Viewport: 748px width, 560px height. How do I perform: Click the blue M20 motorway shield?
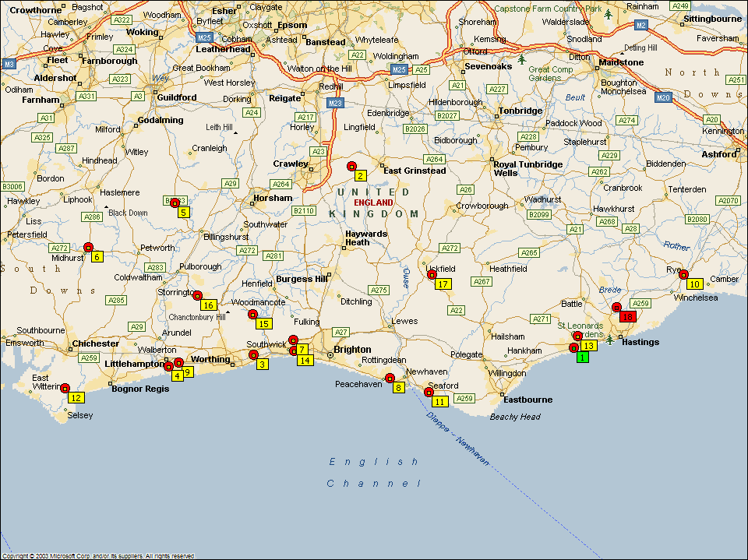[x=662, y=97]
